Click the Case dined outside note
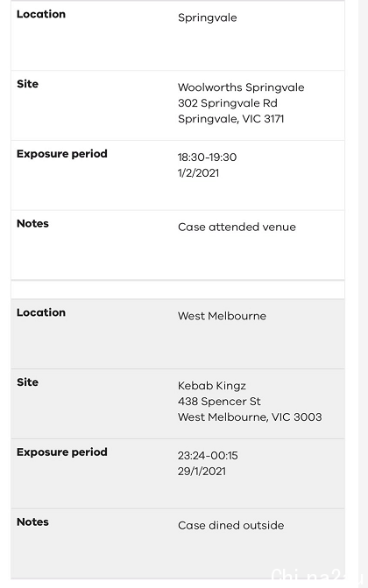 [x=231, y=525]
